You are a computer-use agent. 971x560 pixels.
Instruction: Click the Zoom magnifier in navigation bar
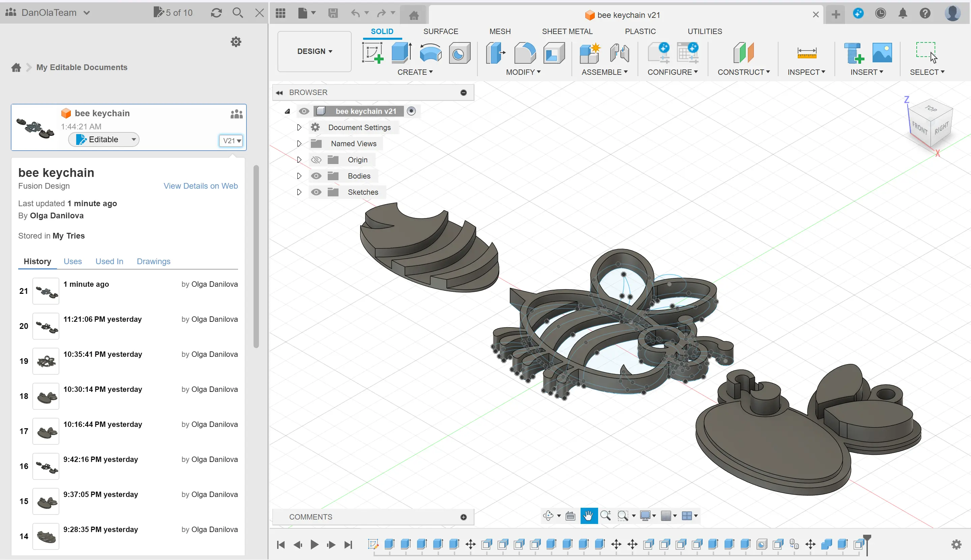(x=606, y=516)
